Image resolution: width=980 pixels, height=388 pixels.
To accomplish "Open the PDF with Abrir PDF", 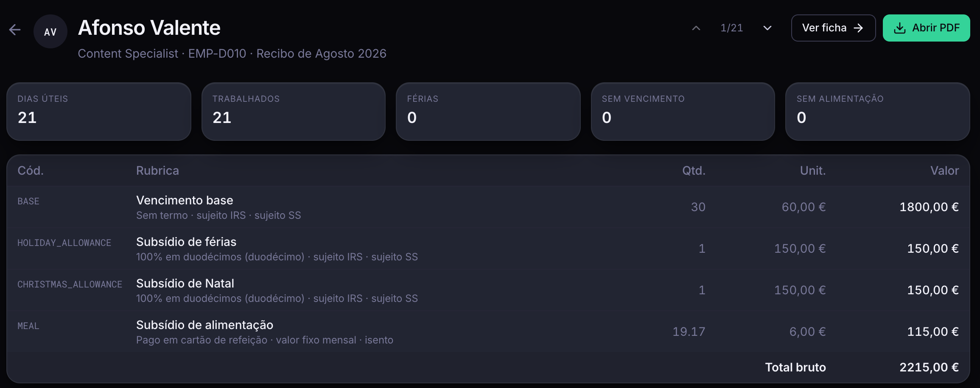I will point(926,28).
